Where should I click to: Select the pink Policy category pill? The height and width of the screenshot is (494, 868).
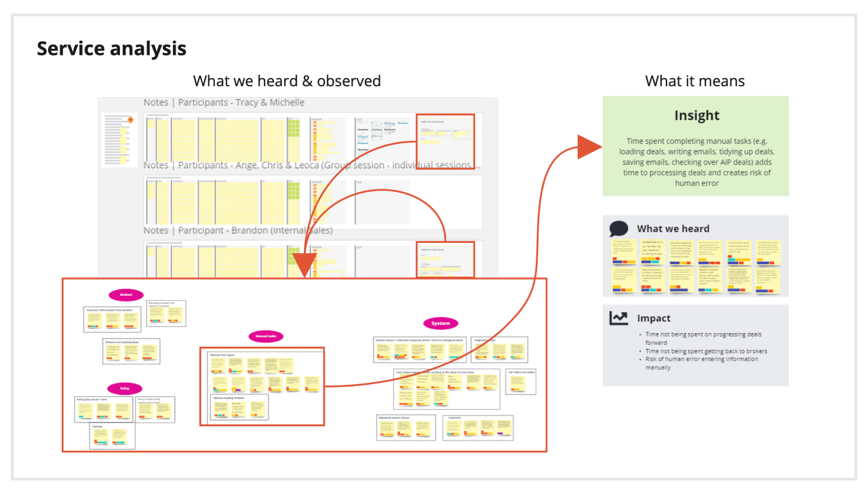tap(125, 389)
